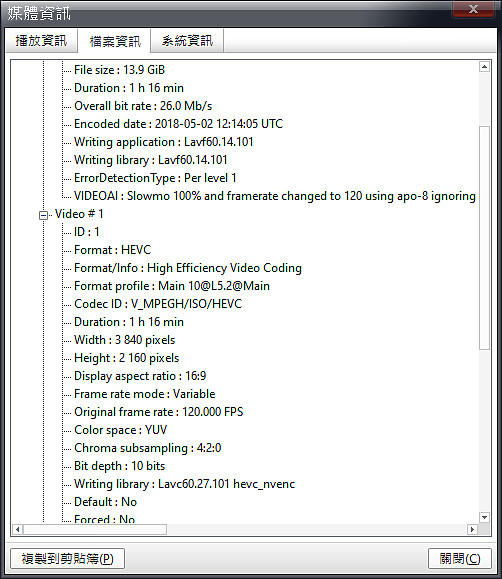Click the vertical scrollbar up arrow
This screenshot has height=579, width=502.
[x=484, y=67]
